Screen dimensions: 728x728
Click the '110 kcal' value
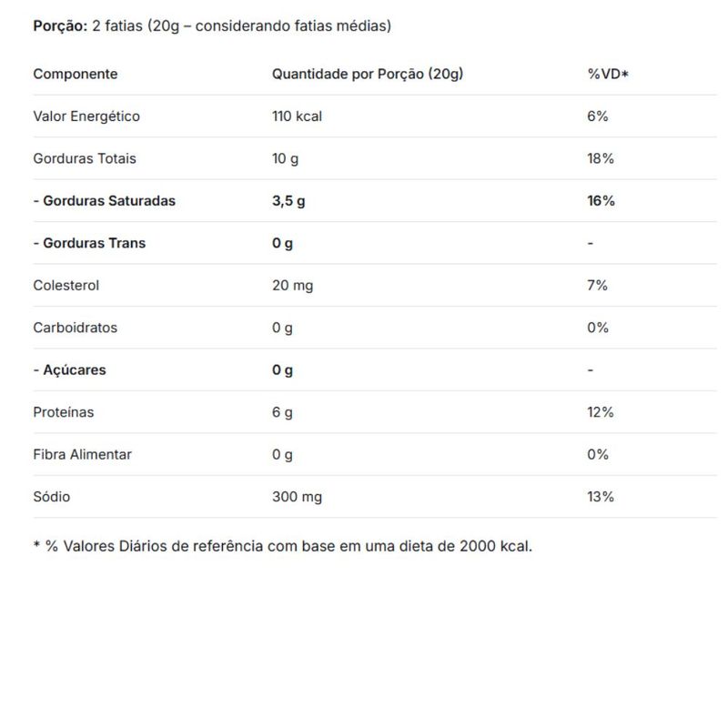tap(297, 116)
